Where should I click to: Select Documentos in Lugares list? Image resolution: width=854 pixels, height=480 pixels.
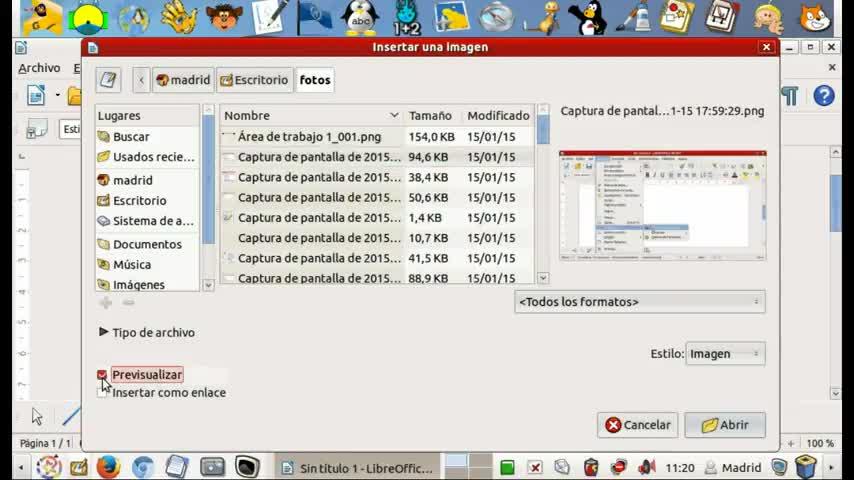147,244
